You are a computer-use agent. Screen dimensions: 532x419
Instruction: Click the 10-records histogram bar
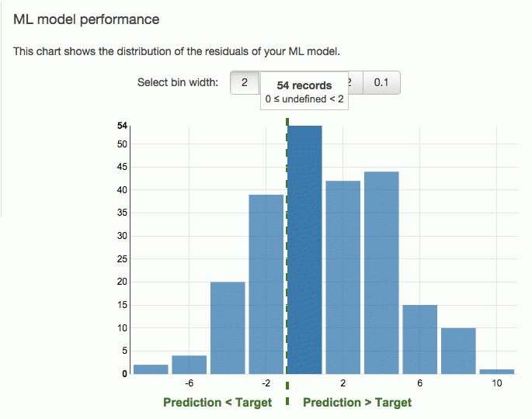coord(458,351)
